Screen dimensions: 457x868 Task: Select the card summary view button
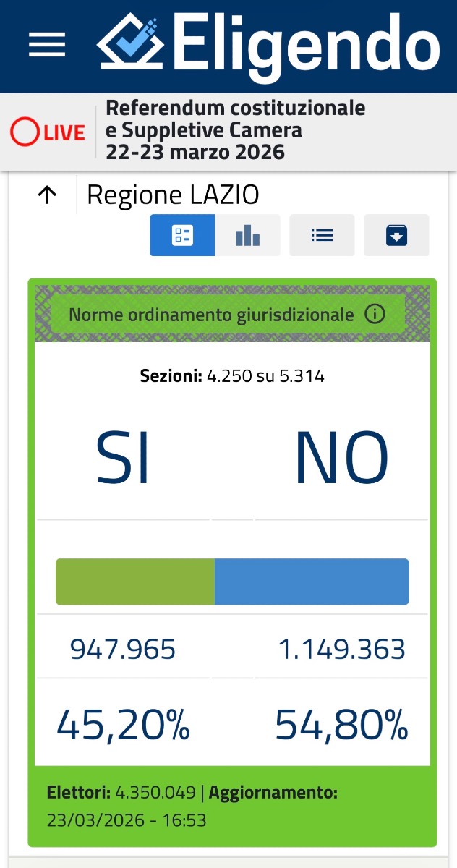click(x=182, y=235)
